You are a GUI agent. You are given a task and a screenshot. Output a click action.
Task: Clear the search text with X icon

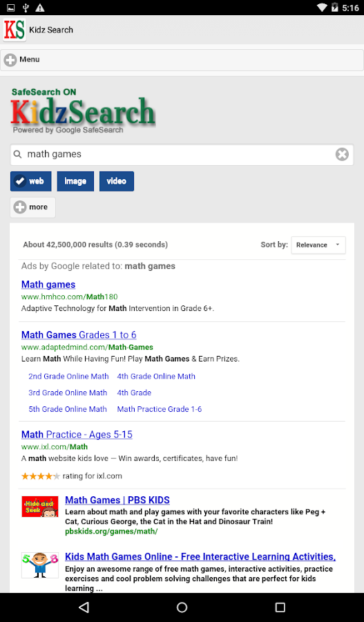click(342, 154)
